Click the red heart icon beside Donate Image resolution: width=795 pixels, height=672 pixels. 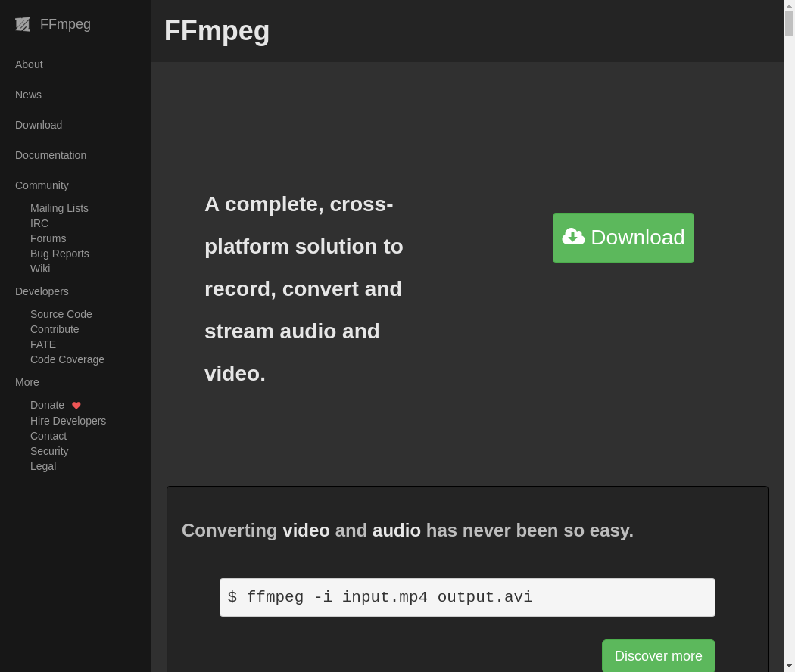[76, 406]
